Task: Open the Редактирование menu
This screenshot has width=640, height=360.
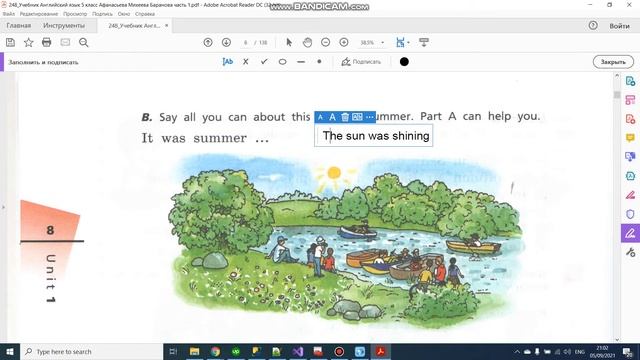Action: pyautogui.click(x=39, y=14)
